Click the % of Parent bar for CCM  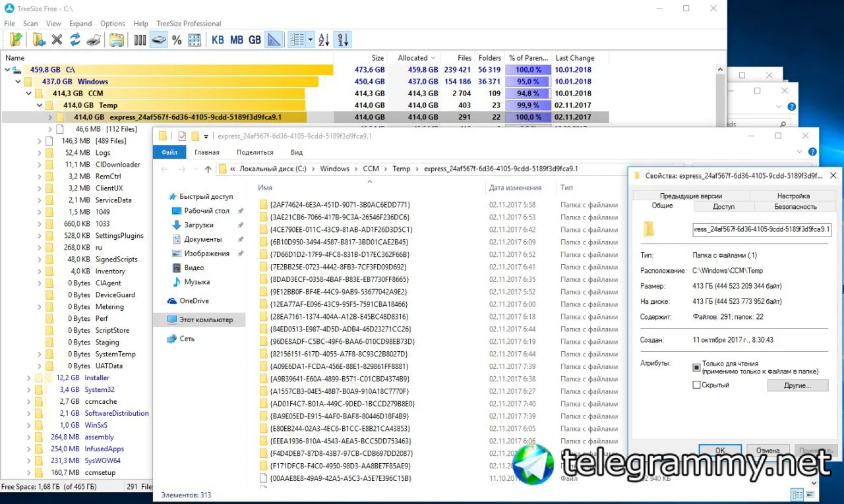[x=529, y=94]
